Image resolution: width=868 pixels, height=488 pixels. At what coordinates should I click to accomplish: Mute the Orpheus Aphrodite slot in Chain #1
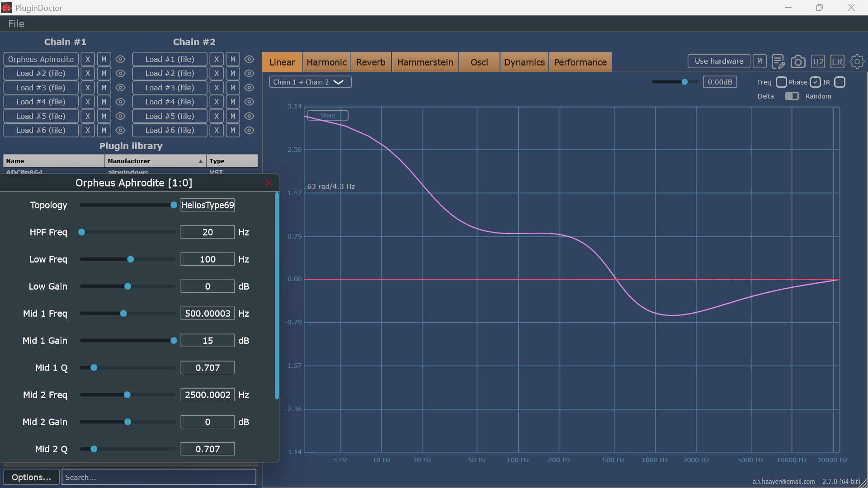(x=104, y=59)
